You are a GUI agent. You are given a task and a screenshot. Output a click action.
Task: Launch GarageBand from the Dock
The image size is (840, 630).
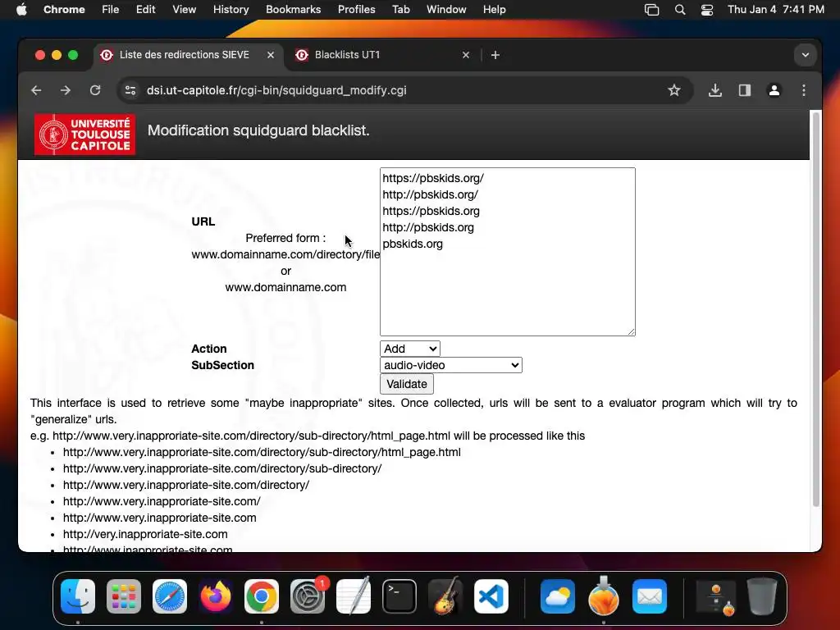click(x=445, y=596)
